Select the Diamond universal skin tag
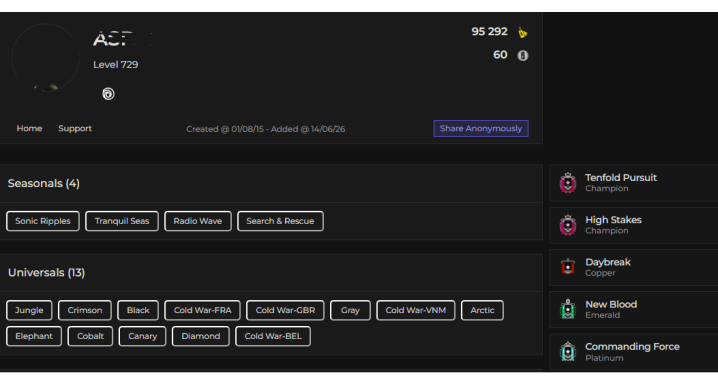This screenshot has height=386, width=718. (201, 336)
